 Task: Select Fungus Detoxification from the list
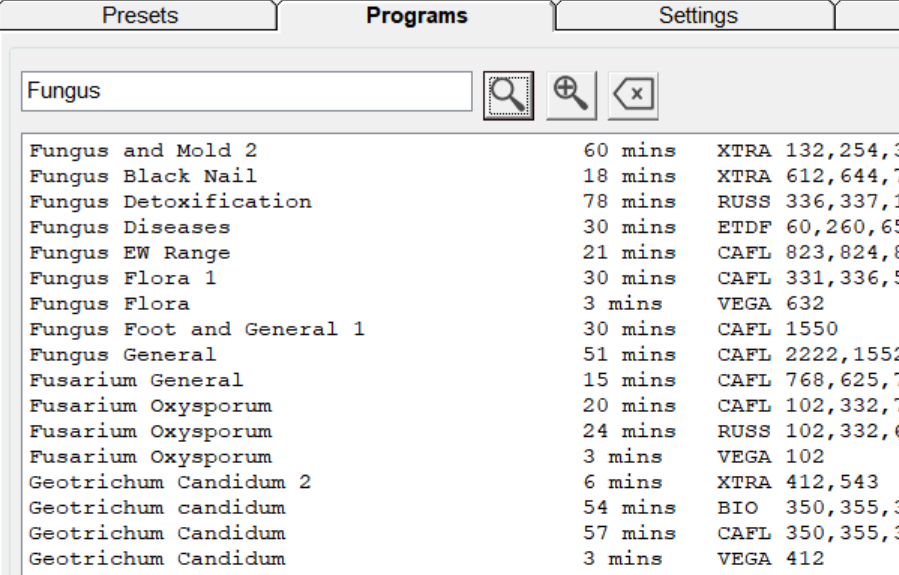(x=170, y=202)
